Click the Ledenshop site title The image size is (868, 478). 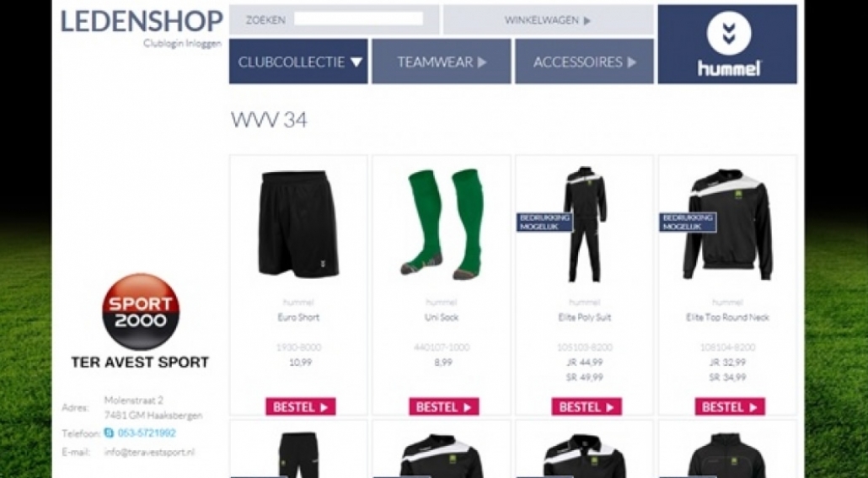[142, 21]
